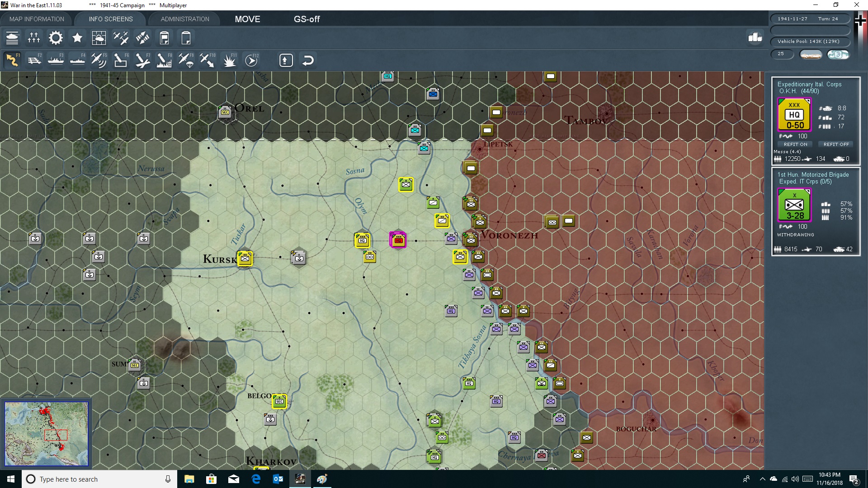Click the German cross flag emblem
The image size is (868, 488).
(x=860, y=21)
